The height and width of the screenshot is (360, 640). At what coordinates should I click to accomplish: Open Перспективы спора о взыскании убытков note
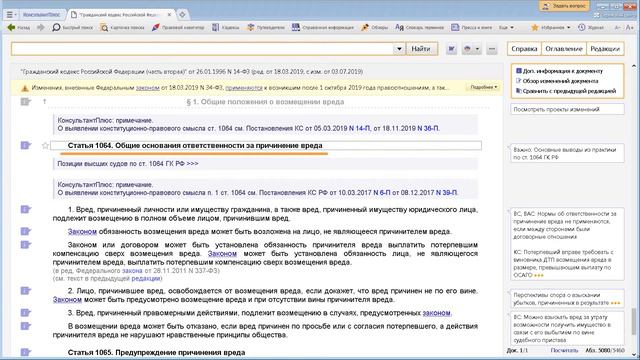coord(567,299)
